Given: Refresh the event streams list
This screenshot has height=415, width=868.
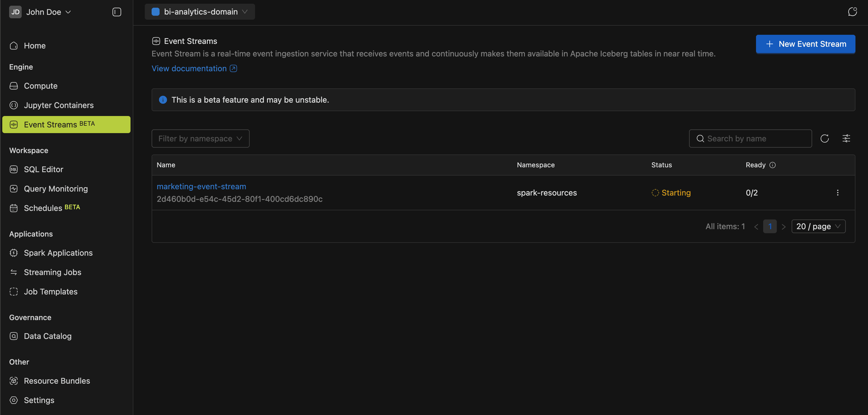Looking at the screenshot, I should [825, 138].
